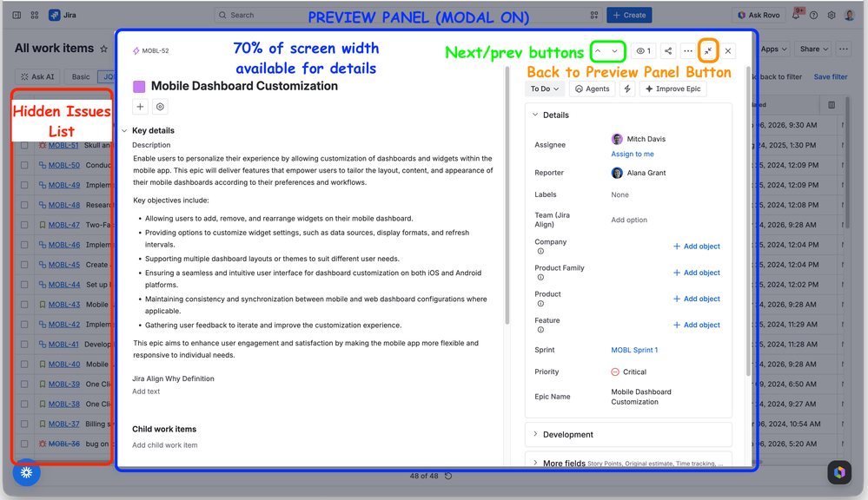
Task: Open the share icon in issue header
Action: click(x=668, y=51)
